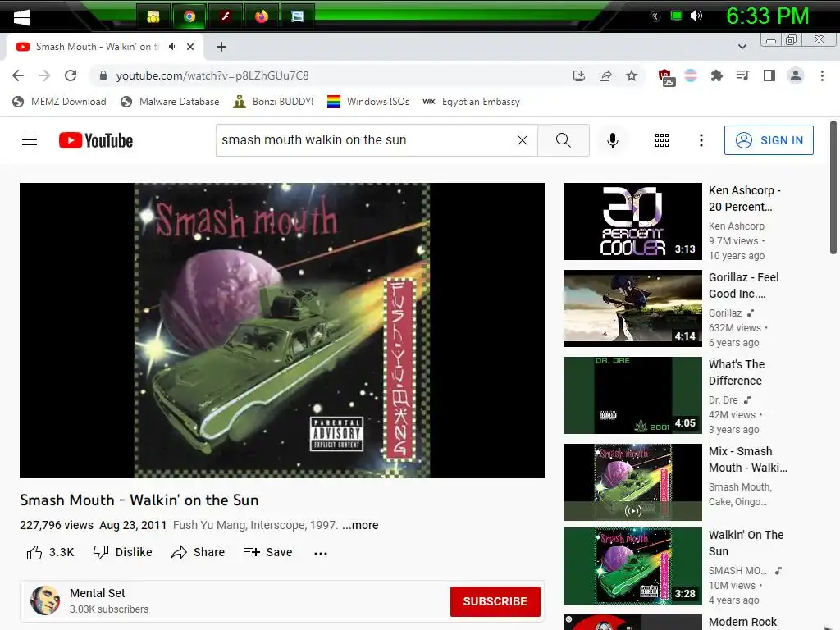Open Bonzi BUDDY! bookmark
Image resolution: width=840 pixels, height=630 pixels.
(x=273, y=102)
